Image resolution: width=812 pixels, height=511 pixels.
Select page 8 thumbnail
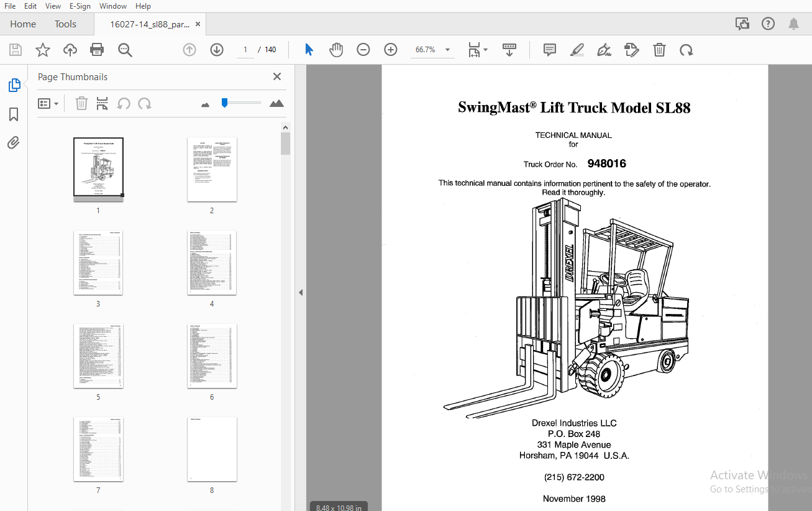coord(212,449)
